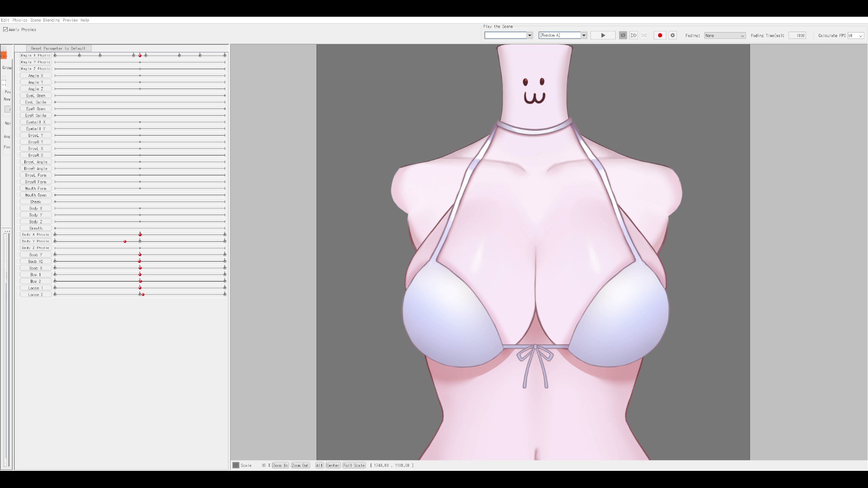
Task: Click the gray background color swatch
Action: point(236,465)
